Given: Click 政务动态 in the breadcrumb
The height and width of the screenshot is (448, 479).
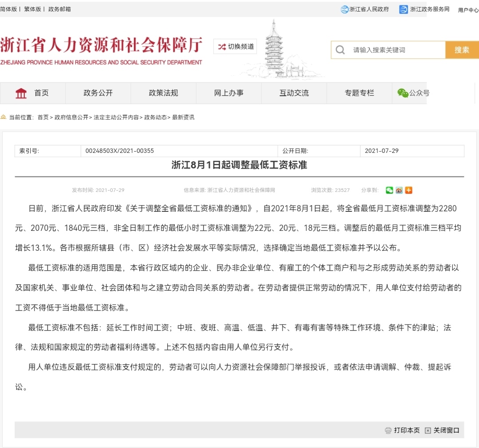Looking at the screenshot, I should (156, 117).
